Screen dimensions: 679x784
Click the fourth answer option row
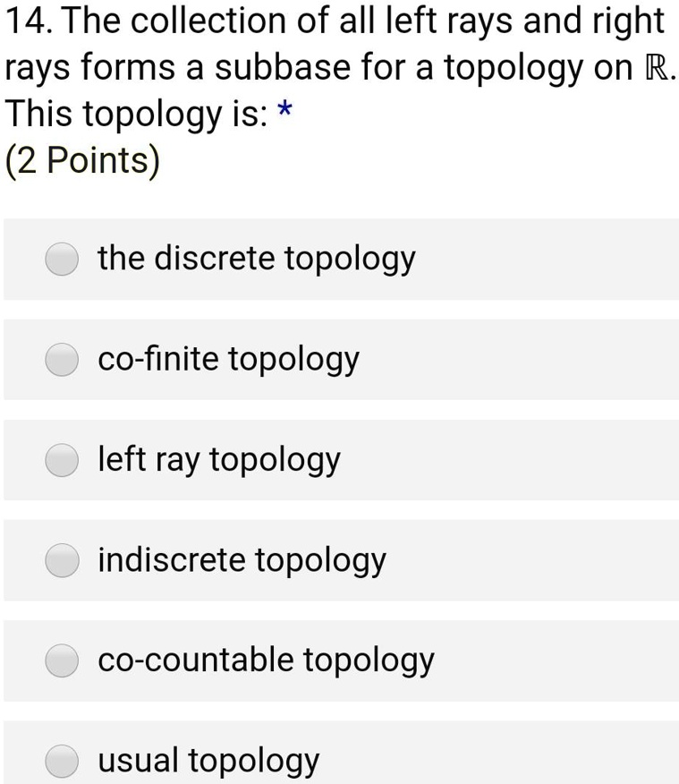[x=340, y=561]
